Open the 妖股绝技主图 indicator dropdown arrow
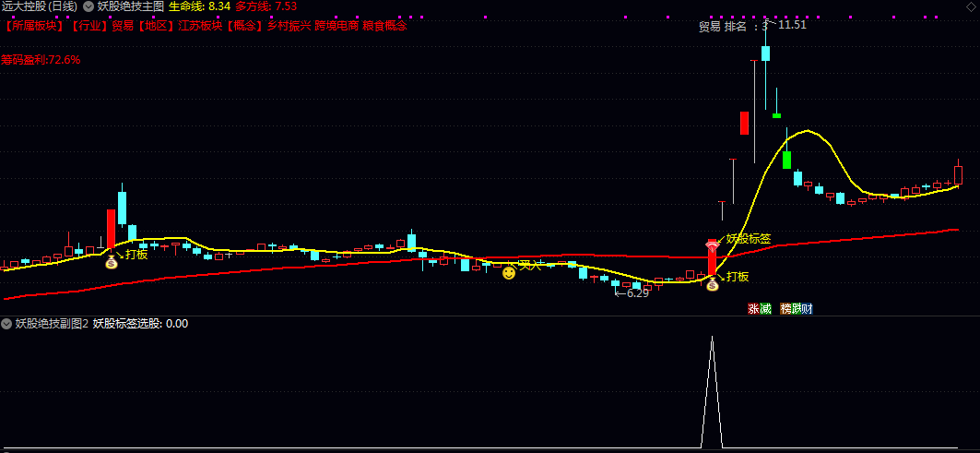Screen dimensions: 980x453 point(89,6)
